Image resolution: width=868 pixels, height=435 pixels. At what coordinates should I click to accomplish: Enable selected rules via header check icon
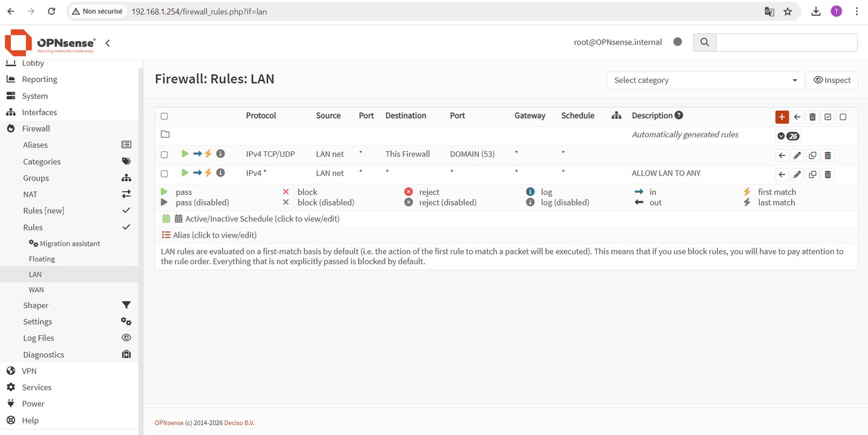point(828,117)
